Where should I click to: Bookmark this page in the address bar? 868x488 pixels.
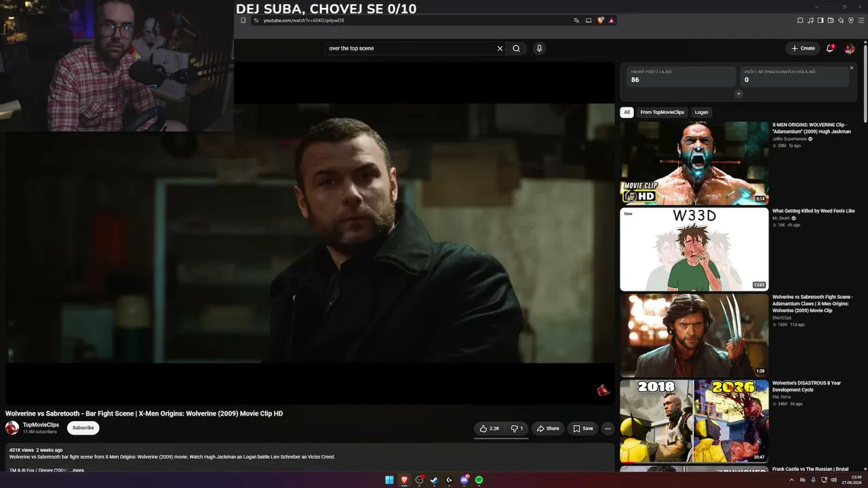click(243, 20)
